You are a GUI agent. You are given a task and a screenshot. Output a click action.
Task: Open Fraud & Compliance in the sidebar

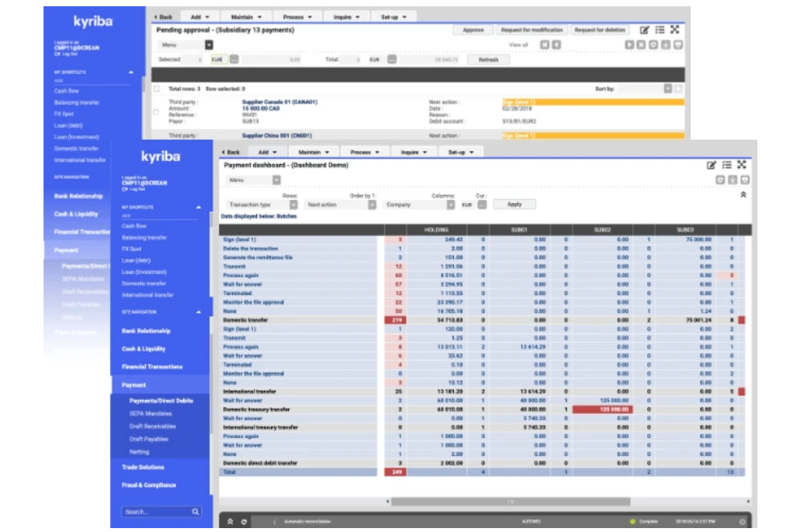[148, 485]
